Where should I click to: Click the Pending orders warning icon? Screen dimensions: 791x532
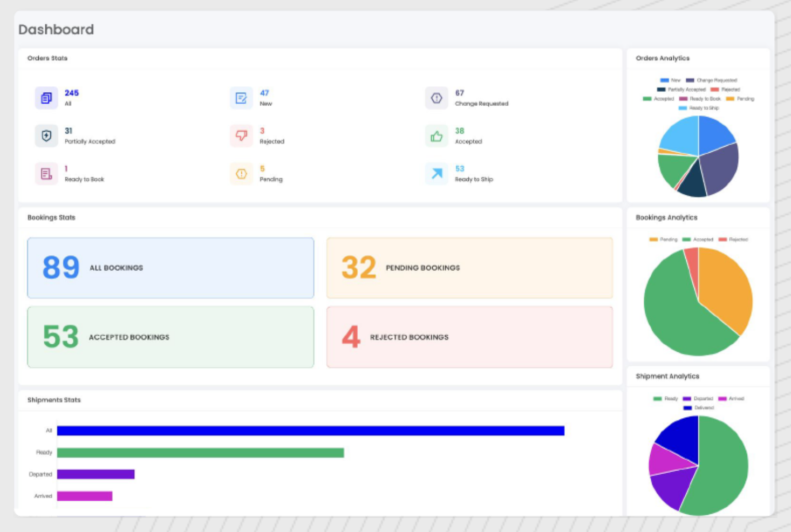click(x=241, y=174)
